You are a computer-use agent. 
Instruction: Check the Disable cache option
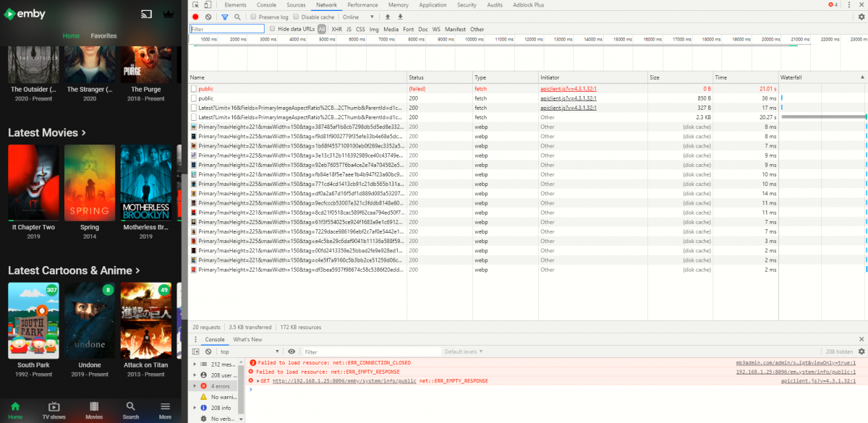tap(297, 17)
